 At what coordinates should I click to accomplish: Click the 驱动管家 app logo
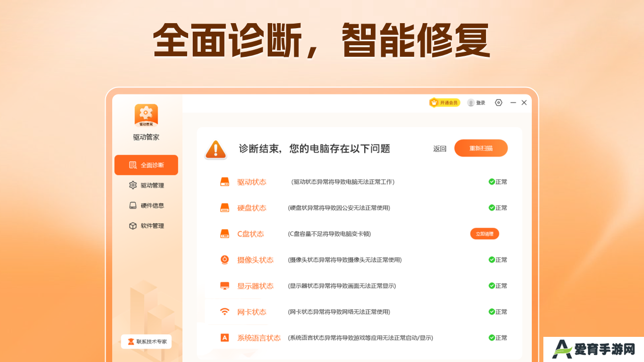tap(146, 116)
